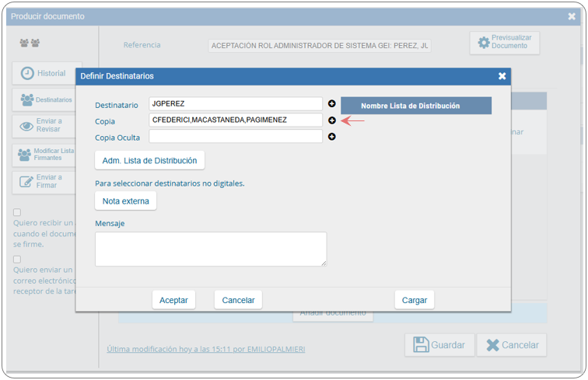This screenshot has height=380, width=588.
Task: Open Adm. Lista de Distribución
Action: pyautogui.click(x=149, y=160)
